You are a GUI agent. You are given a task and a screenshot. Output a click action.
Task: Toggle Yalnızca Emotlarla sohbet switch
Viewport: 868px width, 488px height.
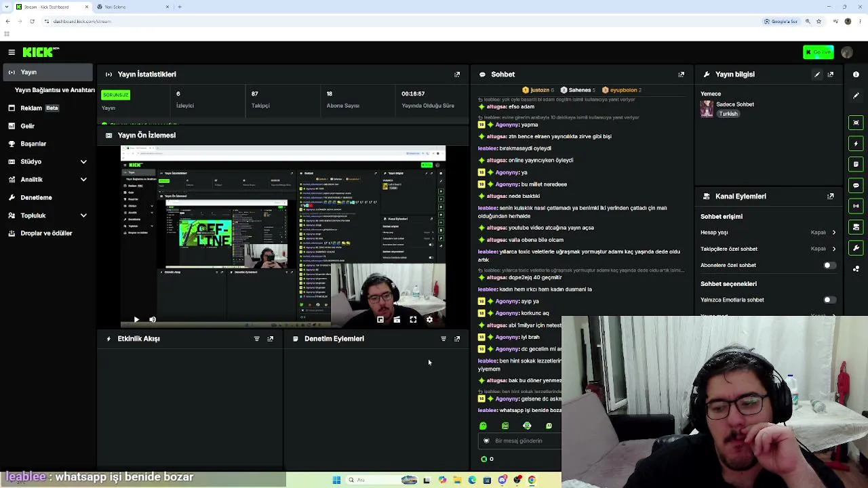click(829, 300)
